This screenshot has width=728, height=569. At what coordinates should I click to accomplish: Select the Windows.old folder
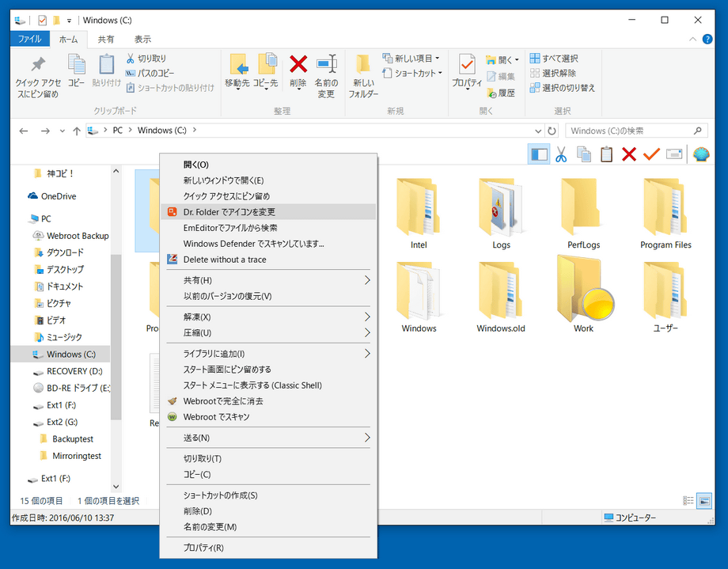click(x=500, y=298)
